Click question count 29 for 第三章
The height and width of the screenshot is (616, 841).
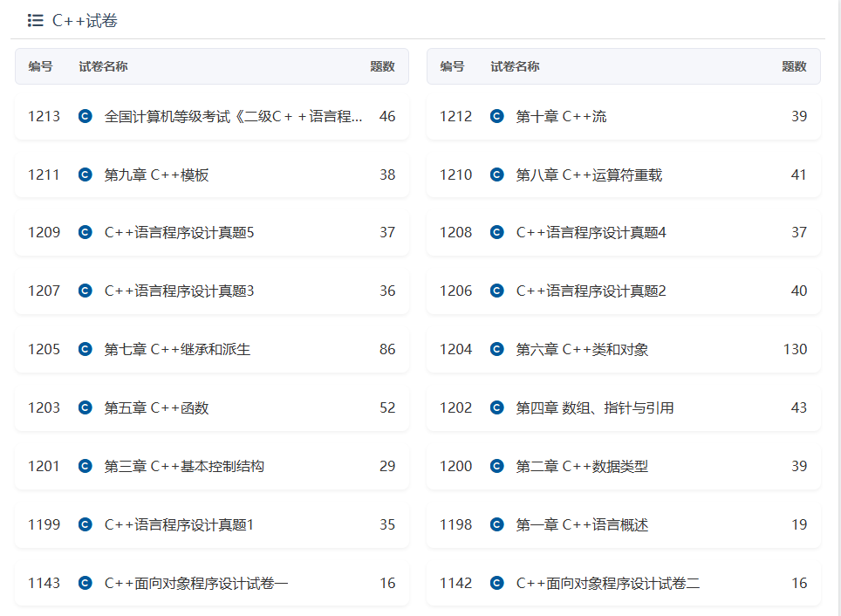pos(387,466)
